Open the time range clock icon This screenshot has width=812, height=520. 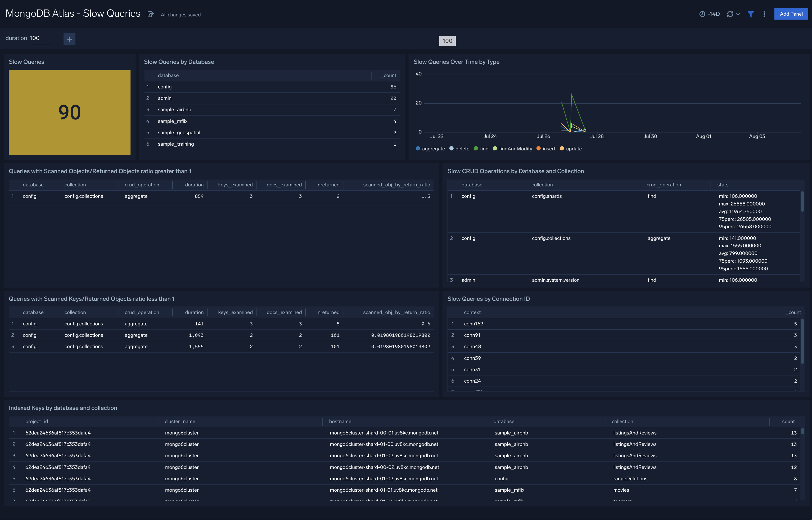(702, 14)
